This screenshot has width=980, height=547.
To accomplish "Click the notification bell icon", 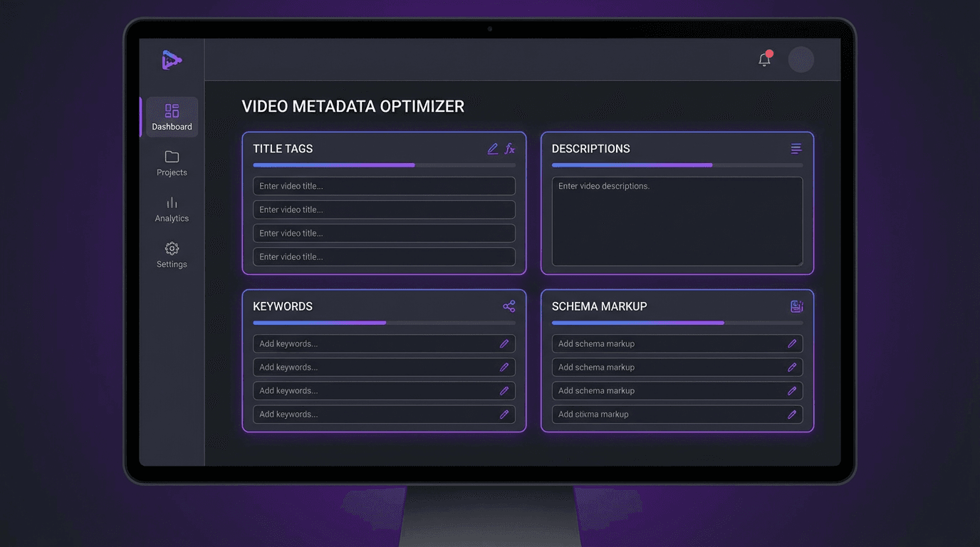I will tap(764, 60).
